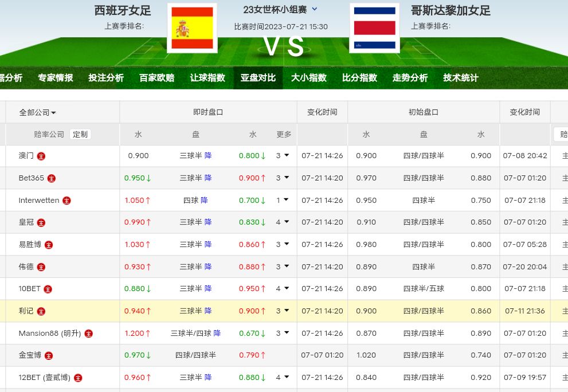Open the 大小指数 tab
Viewport: 568px width, 392px height.
(x=308, y=78)
